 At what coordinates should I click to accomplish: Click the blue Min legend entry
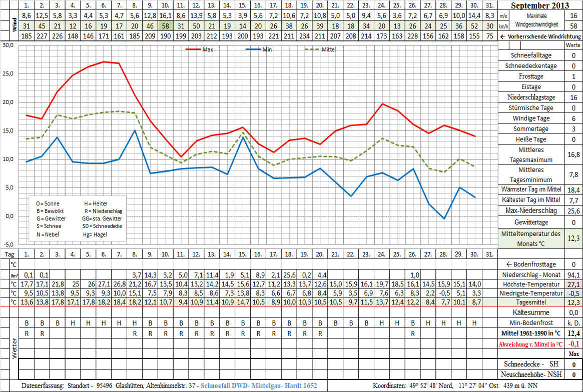pos(260,49)
